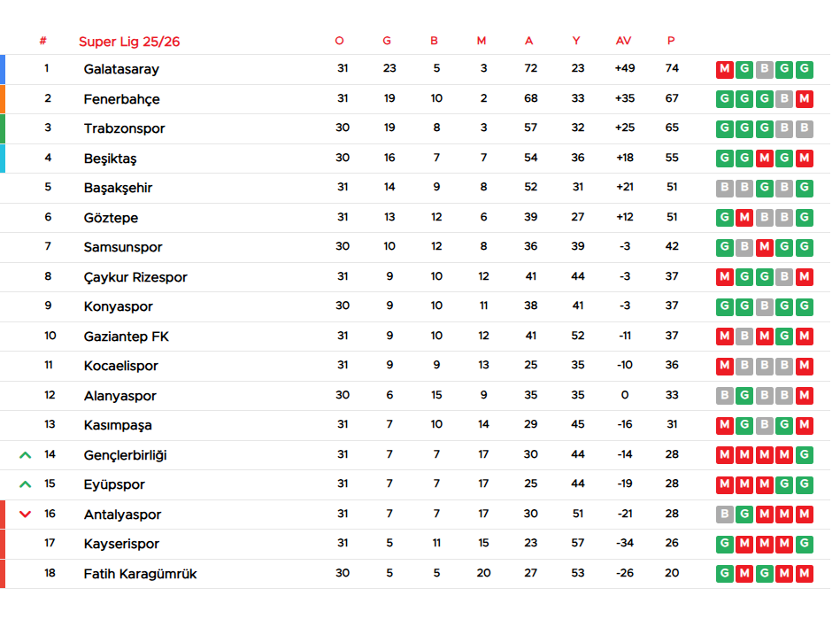
Task: Click Galatasaray's red M form badge
Action: (x=725, y=69)
